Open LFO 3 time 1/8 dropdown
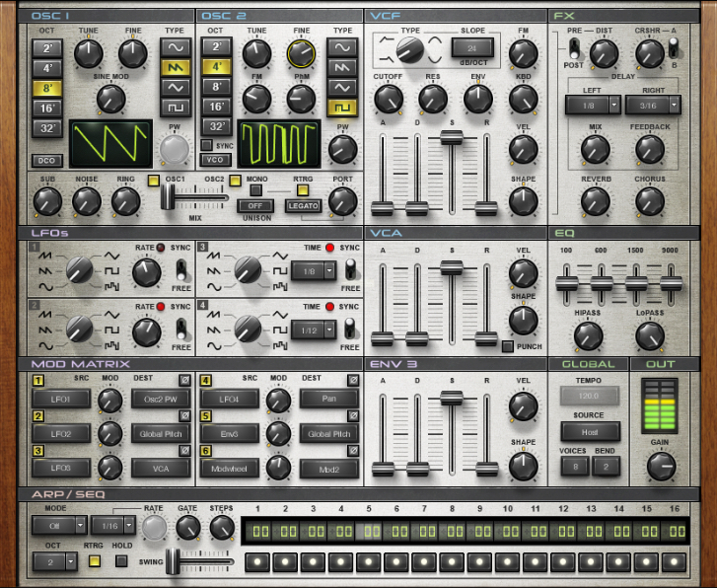The height and width of the screenshot is (588, 717). [314, 271]
